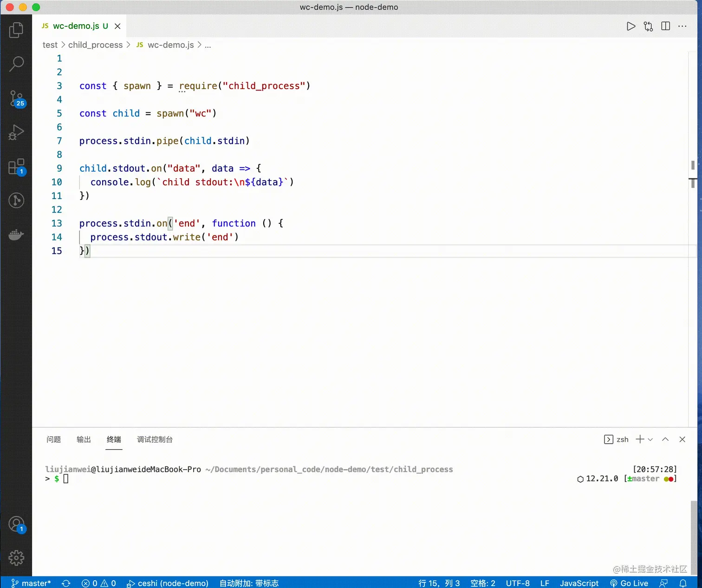Open the Run and Debug view
The width and height of the screenshot is (702, 588).
coord(16,132)
